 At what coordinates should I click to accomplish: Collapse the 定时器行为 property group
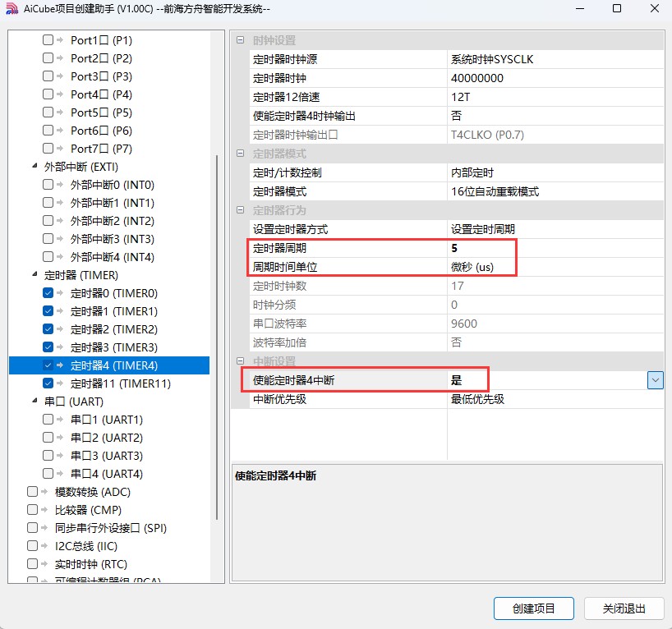(x=241, y=210)
